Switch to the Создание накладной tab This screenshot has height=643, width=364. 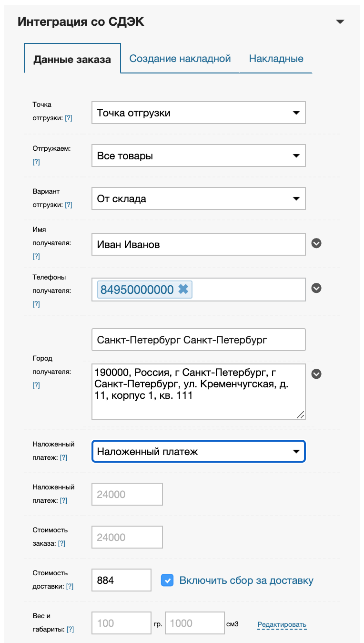tap(180, 59)
